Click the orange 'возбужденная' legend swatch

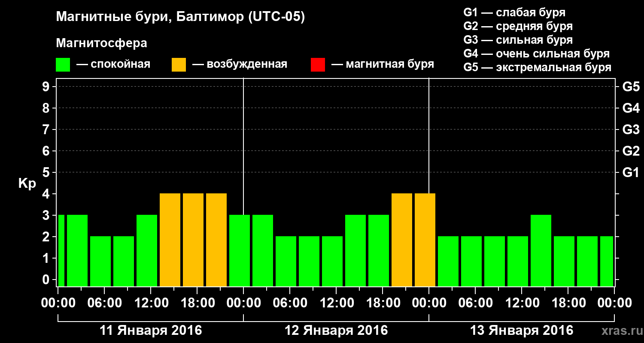[179, 65]
